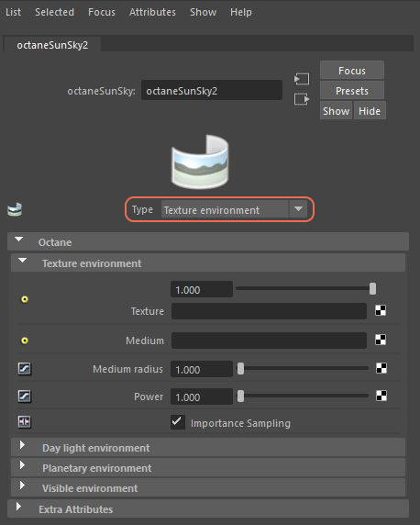Click the checker map button beside Texture field
Screen dimensions: 420x525
381,310
